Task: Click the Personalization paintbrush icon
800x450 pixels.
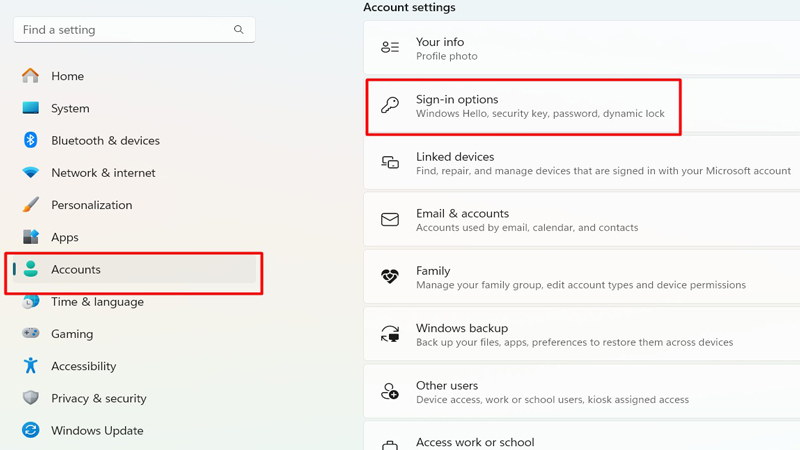Action: pos(31,205)
